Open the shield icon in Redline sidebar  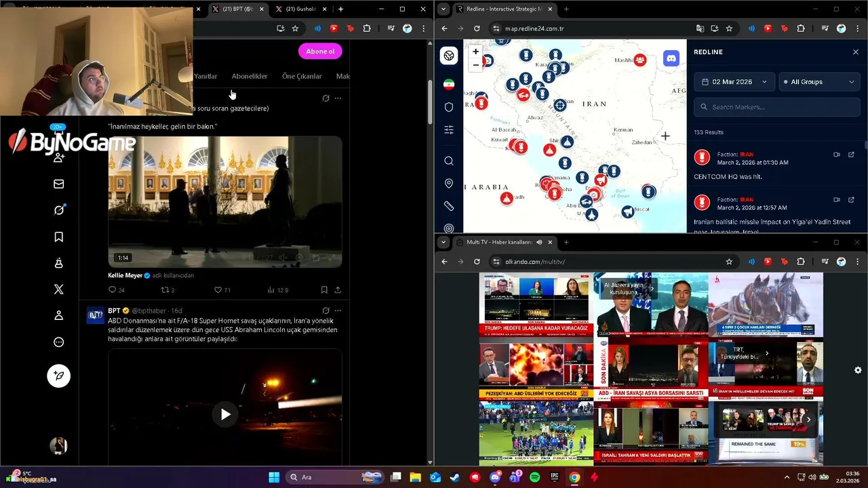[x=449, y=107]
